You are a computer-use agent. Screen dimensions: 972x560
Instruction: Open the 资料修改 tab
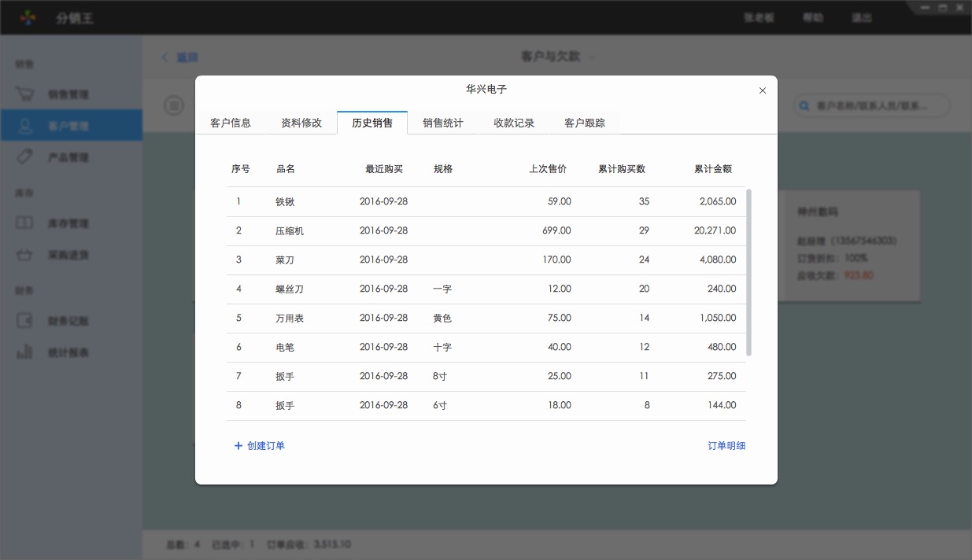pyautogui.click(x=301, y=123)
